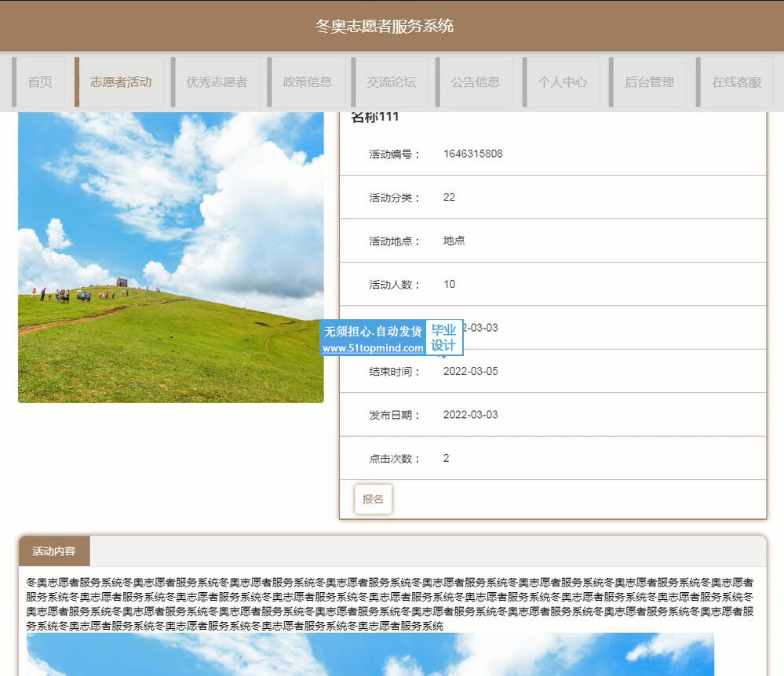Click the 报名 sign-up button
Image resolution: width=784 pixels, height=676 pixels.
373,499
